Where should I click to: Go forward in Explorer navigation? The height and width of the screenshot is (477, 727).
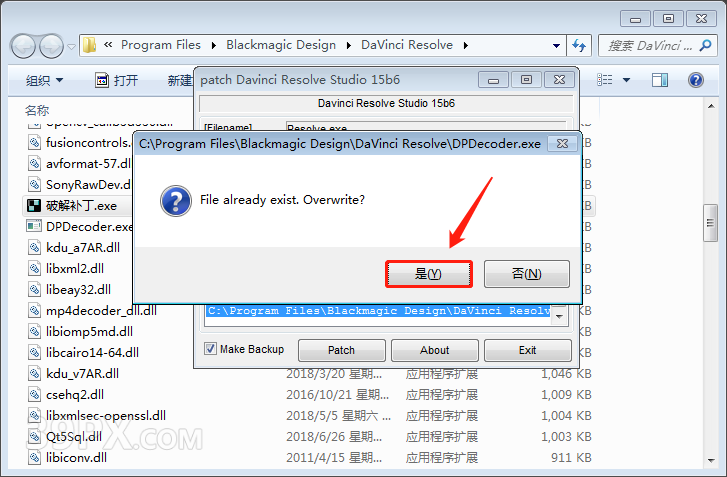(51, 46)
